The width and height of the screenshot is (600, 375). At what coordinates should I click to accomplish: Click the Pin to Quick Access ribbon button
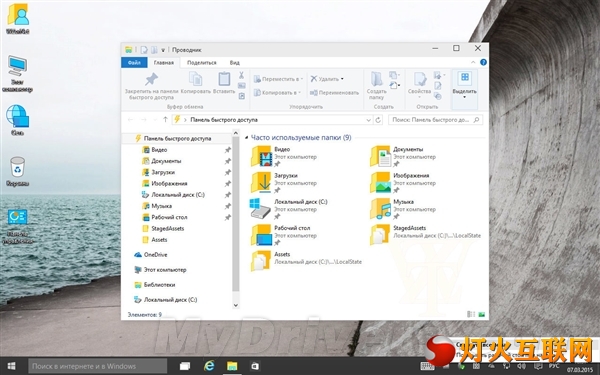(x=152, y=86)
